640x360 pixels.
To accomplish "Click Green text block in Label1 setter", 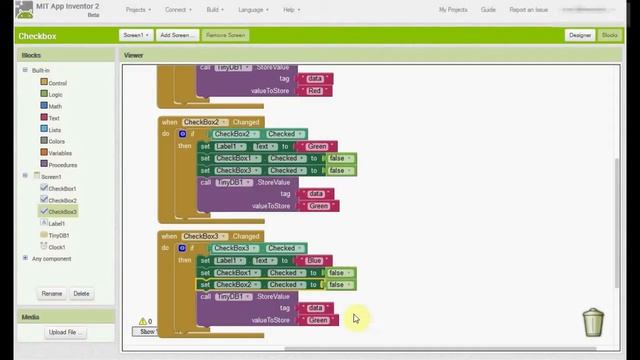I will point(317,146).
